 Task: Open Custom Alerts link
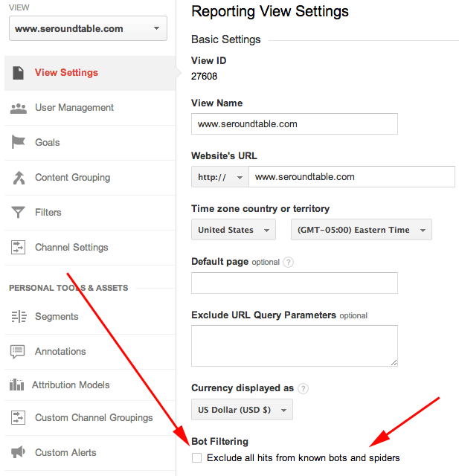90,453
